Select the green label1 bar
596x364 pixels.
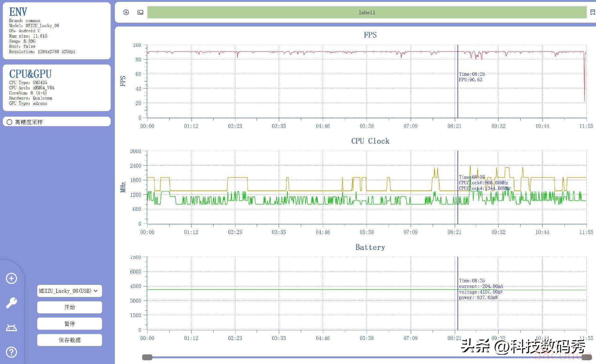[x=367, y=12]
